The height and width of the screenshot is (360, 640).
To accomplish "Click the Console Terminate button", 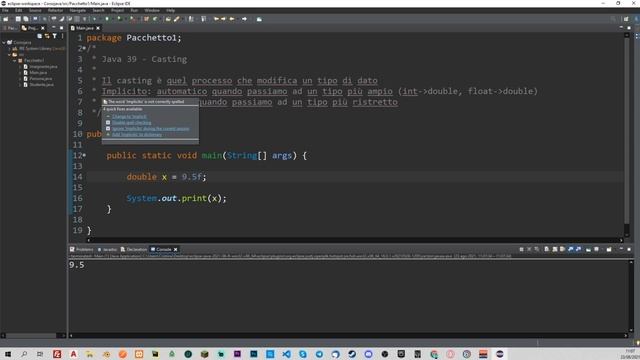I will tap(521, 249).
